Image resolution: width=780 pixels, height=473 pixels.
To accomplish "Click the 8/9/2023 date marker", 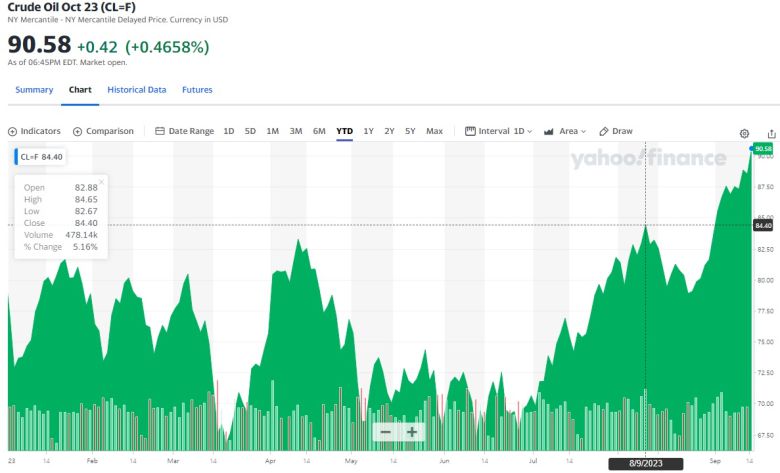I will tap(645, 464).
